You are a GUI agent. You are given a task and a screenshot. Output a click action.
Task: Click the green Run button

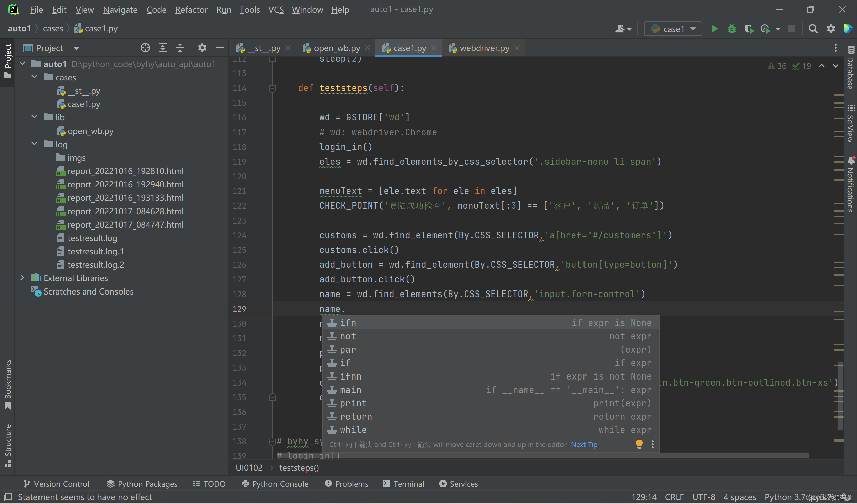click(714, 29)
